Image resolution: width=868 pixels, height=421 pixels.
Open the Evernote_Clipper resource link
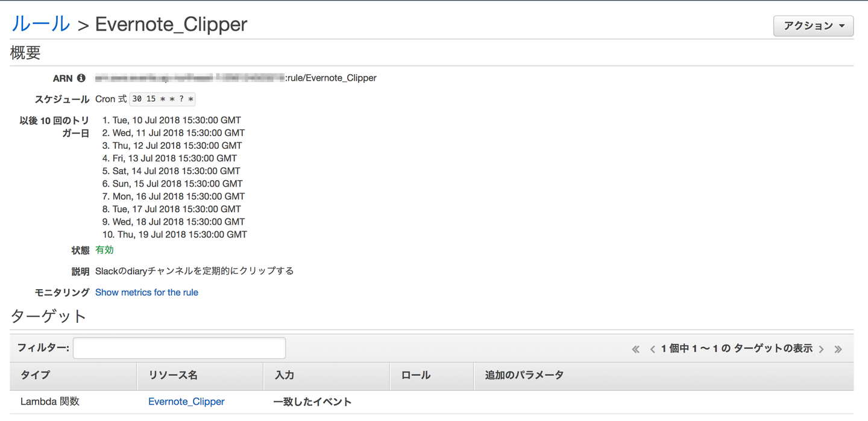pyautogui.click(x=186, y=401)
